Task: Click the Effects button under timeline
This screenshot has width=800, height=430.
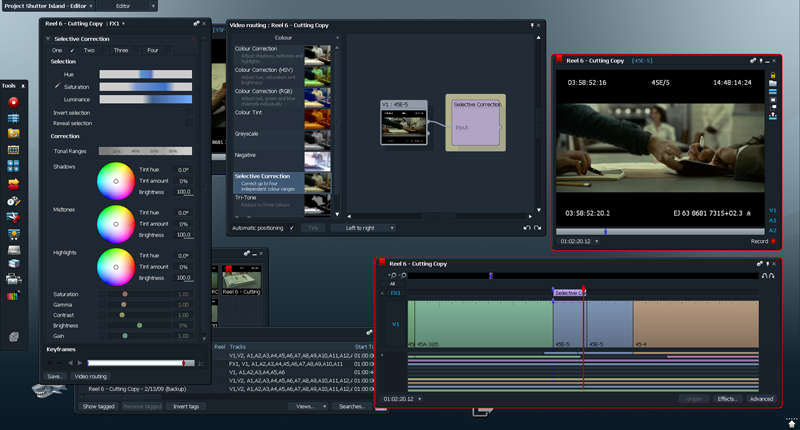Action: pos(726,399)
